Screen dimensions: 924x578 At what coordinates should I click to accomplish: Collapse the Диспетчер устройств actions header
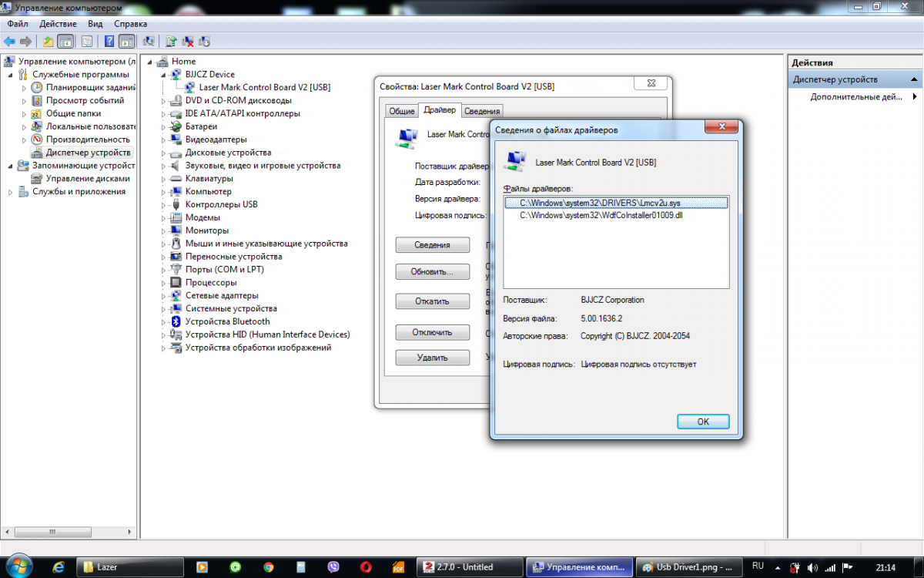[915, 79]
